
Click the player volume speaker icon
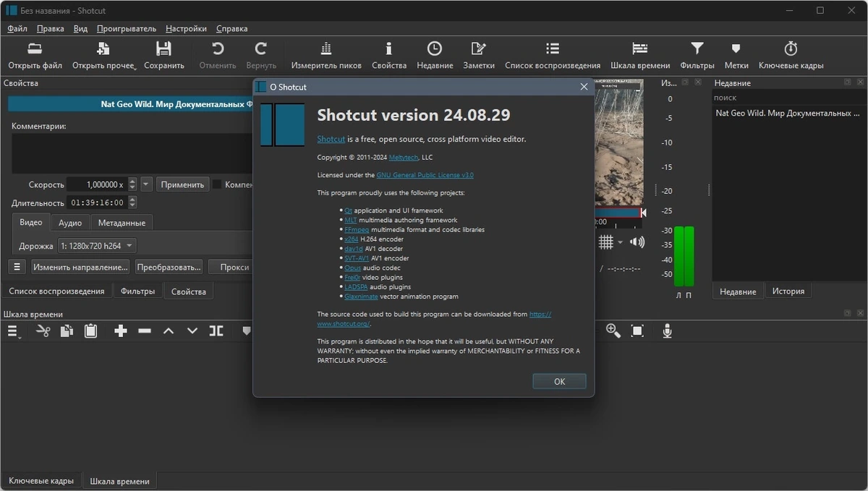(637, 242)
